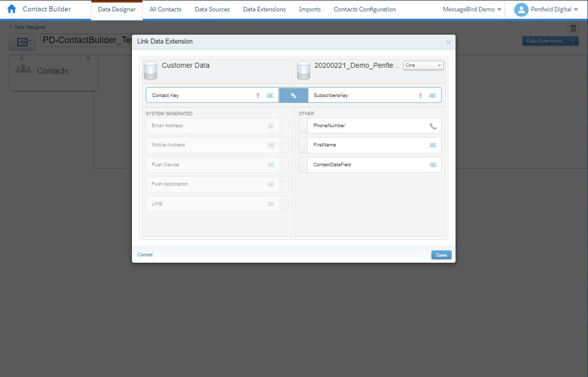Click the delete trash can icon

pyautogui.click(x=573, y=28)
